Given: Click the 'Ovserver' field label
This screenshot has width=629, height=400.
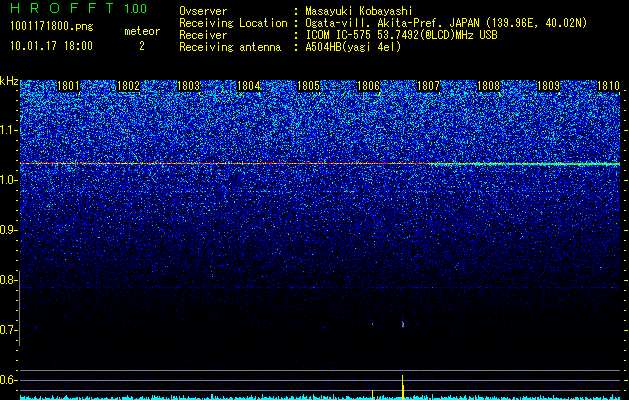Looking at the screenshot, I should point(203,12).
